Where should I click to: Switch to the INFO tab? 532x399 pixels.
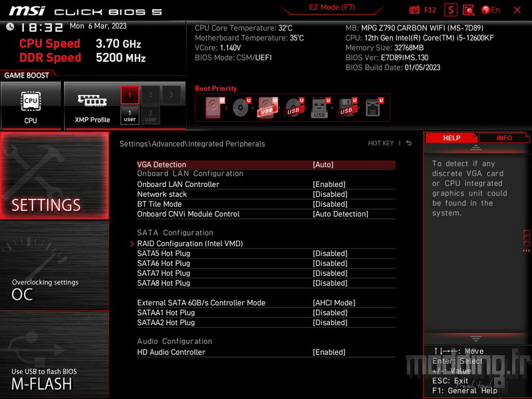pos(504,138)
